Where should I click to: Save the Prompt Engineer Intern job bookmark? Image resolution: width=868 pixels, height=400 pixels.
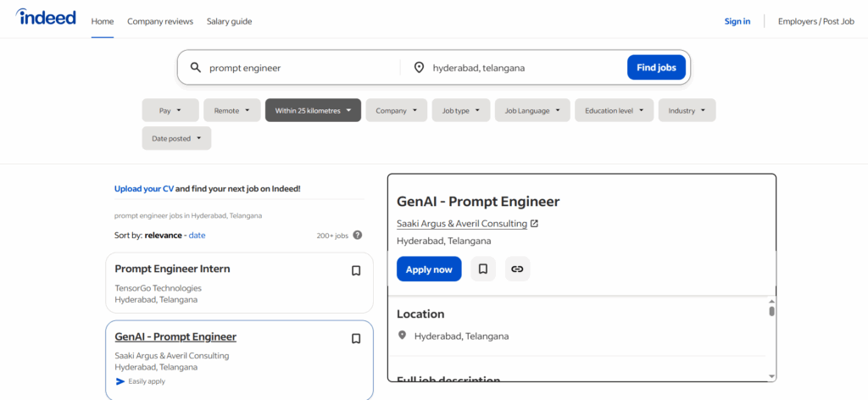click(356, 271)
